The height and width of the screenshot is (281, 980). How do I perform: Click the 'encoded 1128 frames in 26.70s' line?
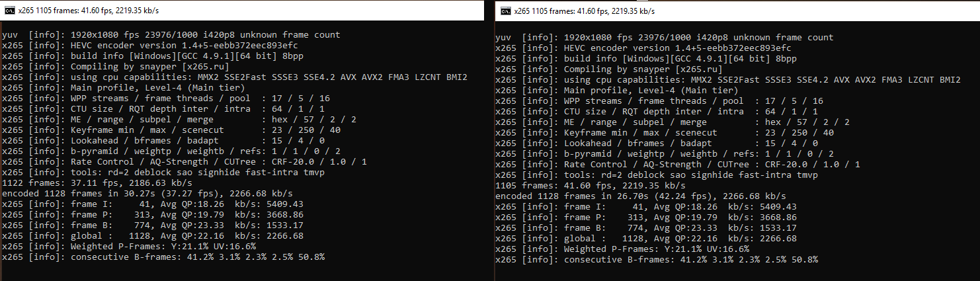point(640,196)
